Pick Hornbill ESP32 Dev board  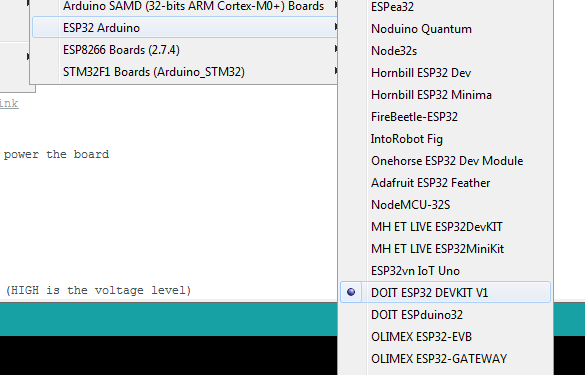pyautogui.click(x=445, y=73)
